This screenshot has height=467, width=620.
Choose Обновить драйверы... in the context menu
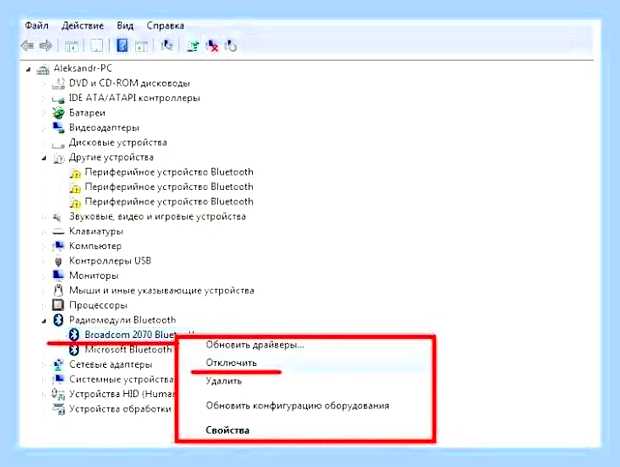coord(255,345)
